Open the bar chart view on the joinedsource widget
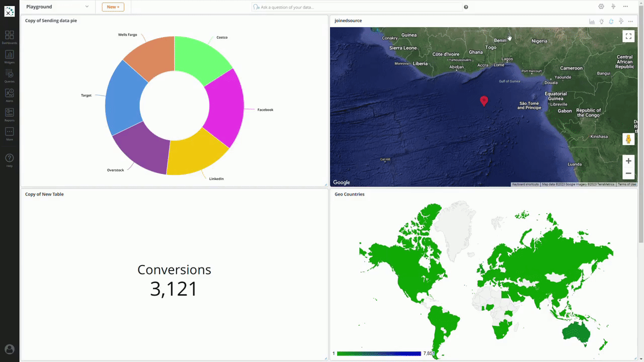644x362 pixels. coord(592,21)
